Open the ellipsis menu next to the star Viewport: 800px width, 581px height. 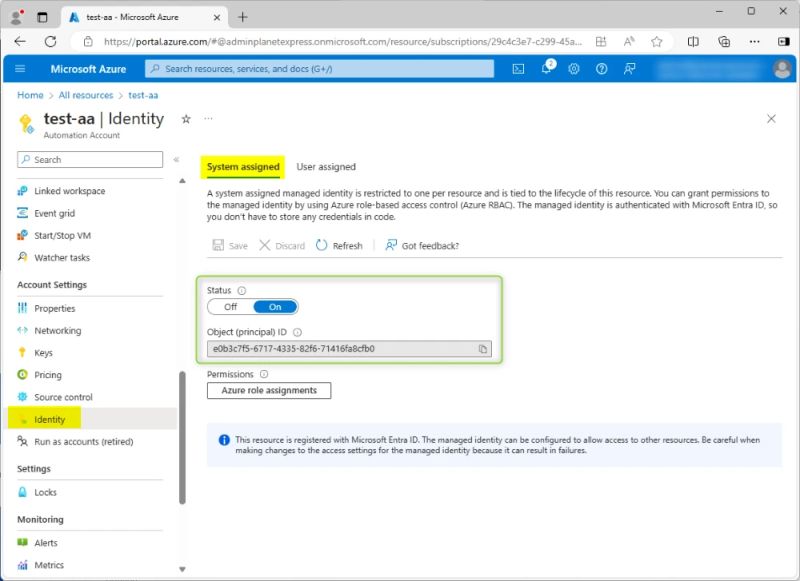click(208, 118)
